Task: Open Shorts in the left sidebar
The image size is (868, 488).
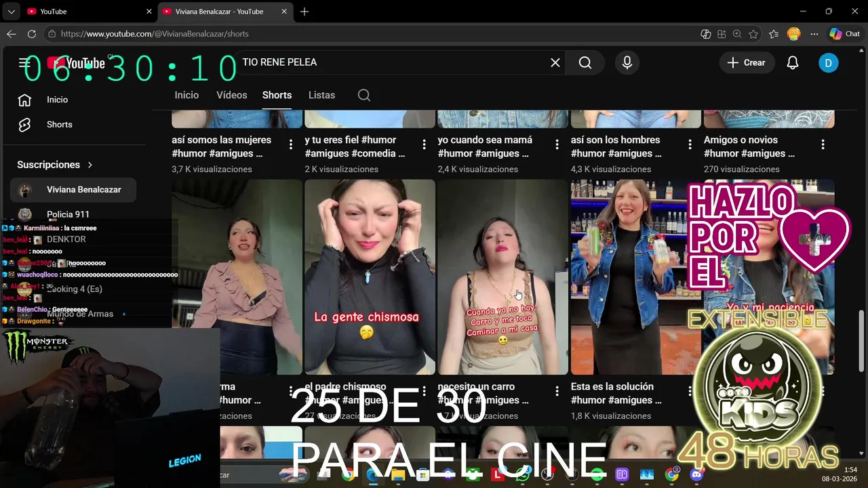Action: click(x=73, y=125)
